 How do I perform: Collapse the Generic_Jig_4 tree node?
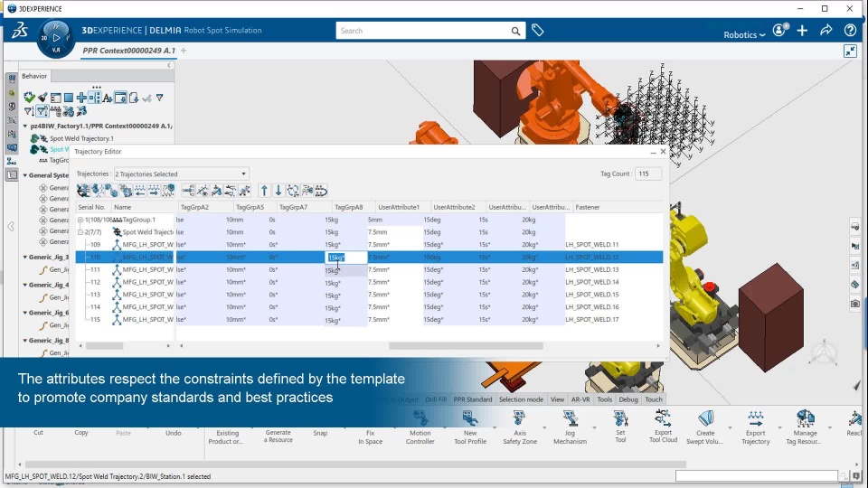click(x=25, y=285)
